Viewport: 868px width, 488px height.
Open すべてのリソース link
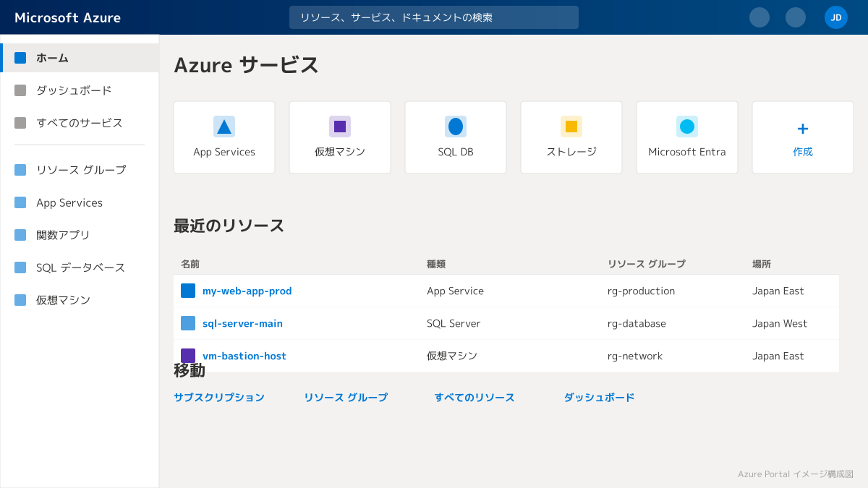[x=475, y=398]
